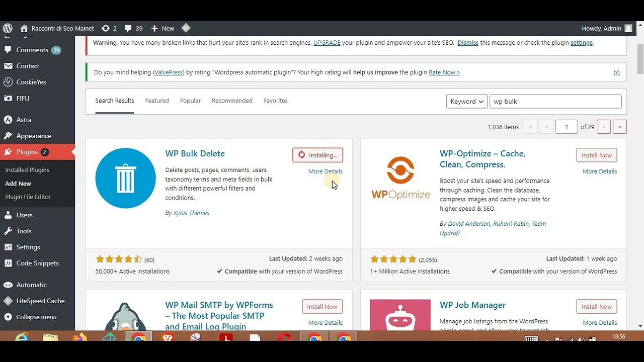
Task: Switch to the Featured tab
Action: [157, 101]
